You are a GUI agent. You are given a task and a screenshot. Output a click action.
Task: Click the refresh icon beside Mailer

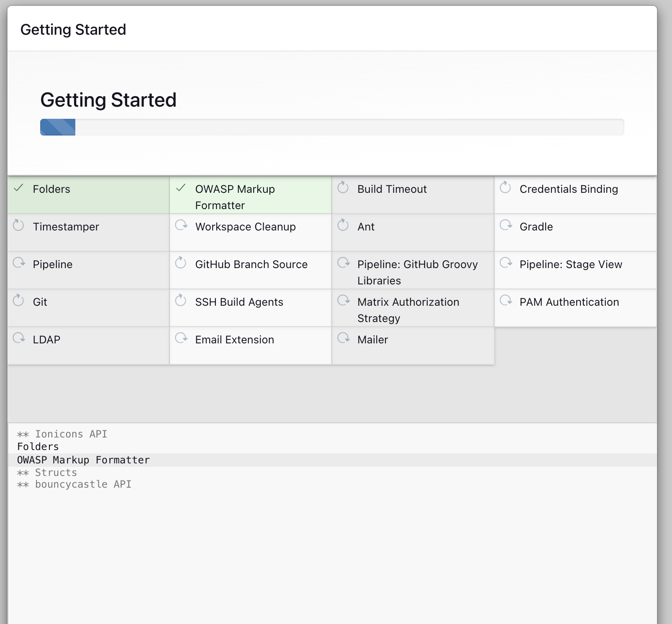(344, 338)
